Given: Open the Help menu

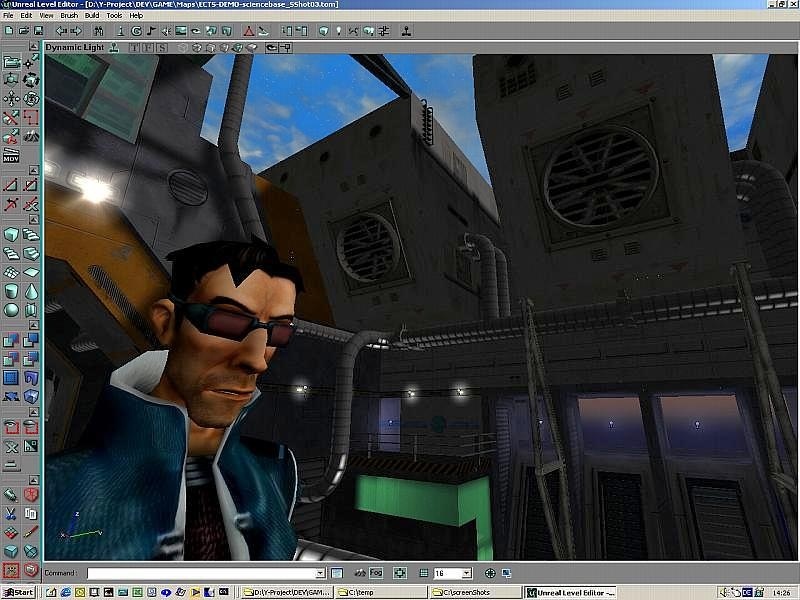Looking at the screenshot, I should (x=136, y=15).
